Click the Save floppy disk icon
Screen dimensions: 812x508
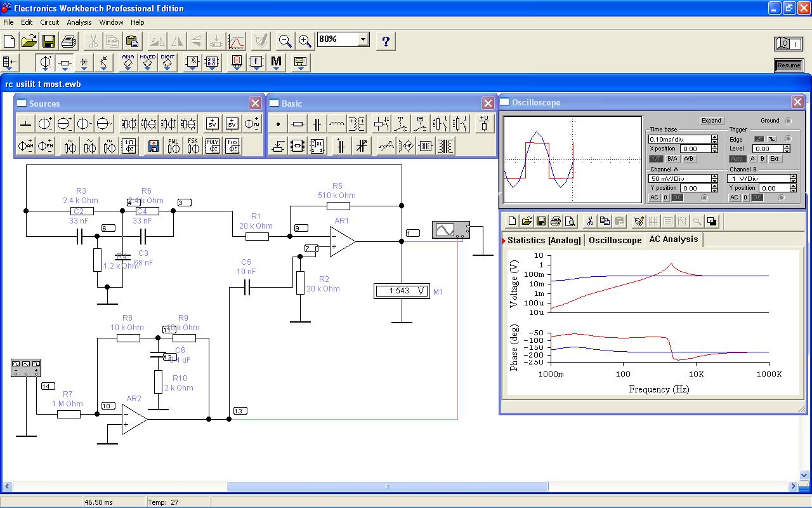click(x=49, y=42)
